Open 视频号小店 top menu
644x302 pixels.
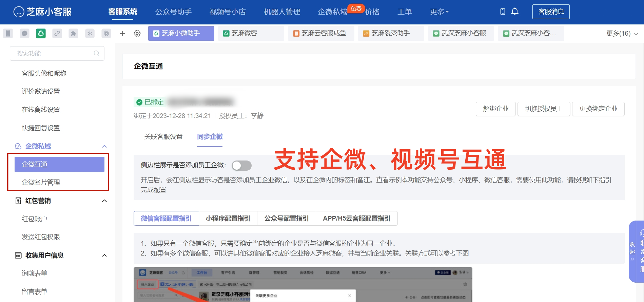click(x=228, y=12)
